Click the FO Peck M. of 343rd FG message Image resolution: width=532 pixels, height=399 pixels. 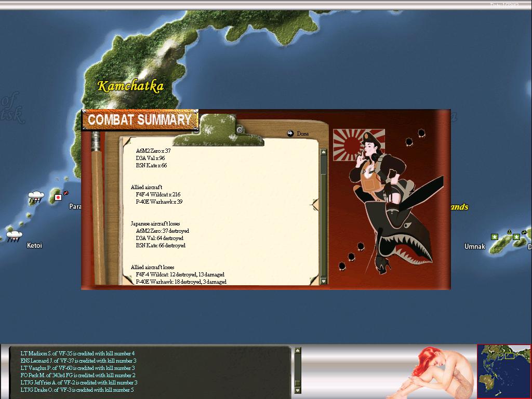point(78,375)
